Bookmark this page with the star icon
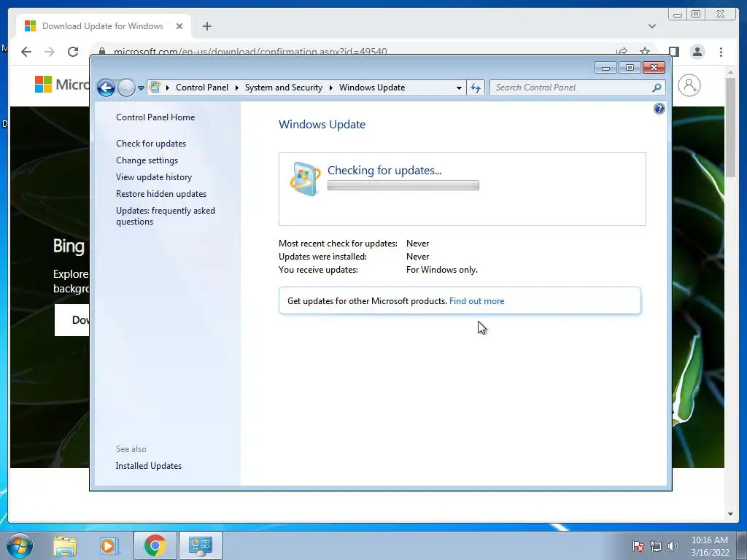747x560 pixels. pos(645,52)
